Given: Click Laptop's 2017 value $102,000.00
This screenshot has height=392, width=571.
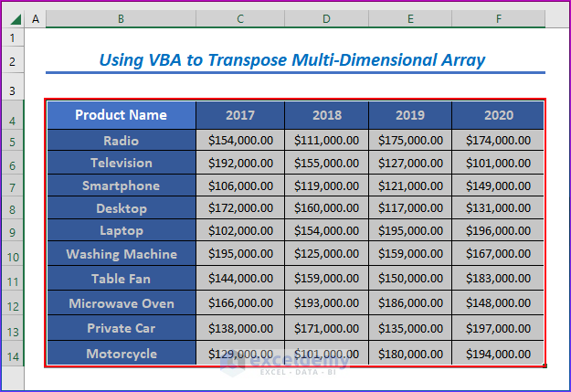Looking at the screenshot, I should pyautogui.click(x=240, y=230).
